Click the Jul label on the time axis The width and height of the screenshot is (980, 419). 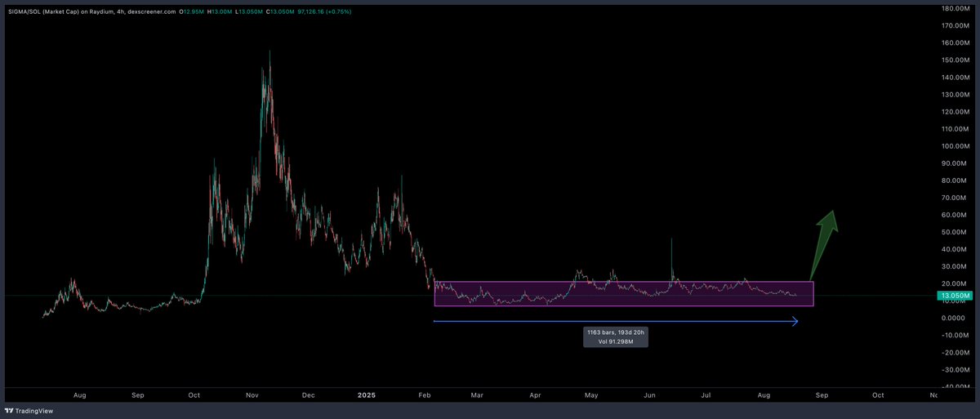[707, 394]
